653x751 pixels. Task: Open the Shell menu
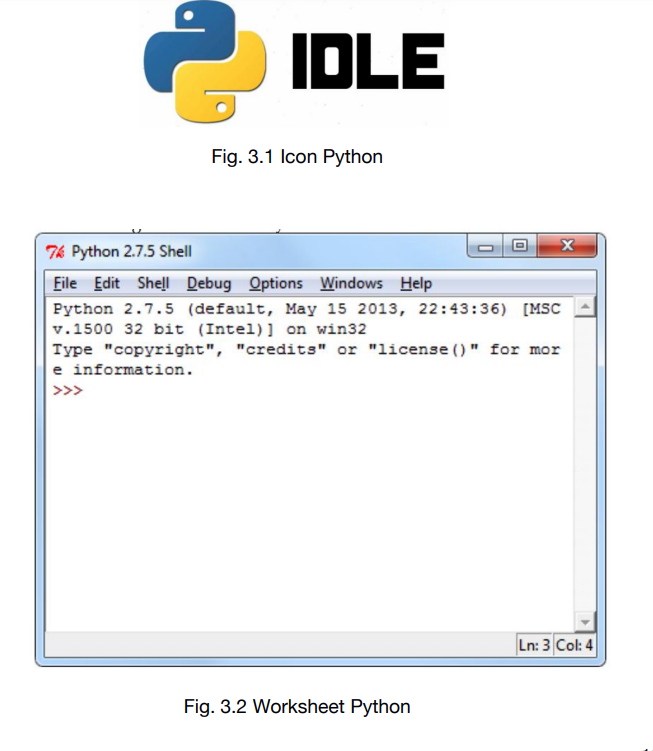tap(153, 283)
